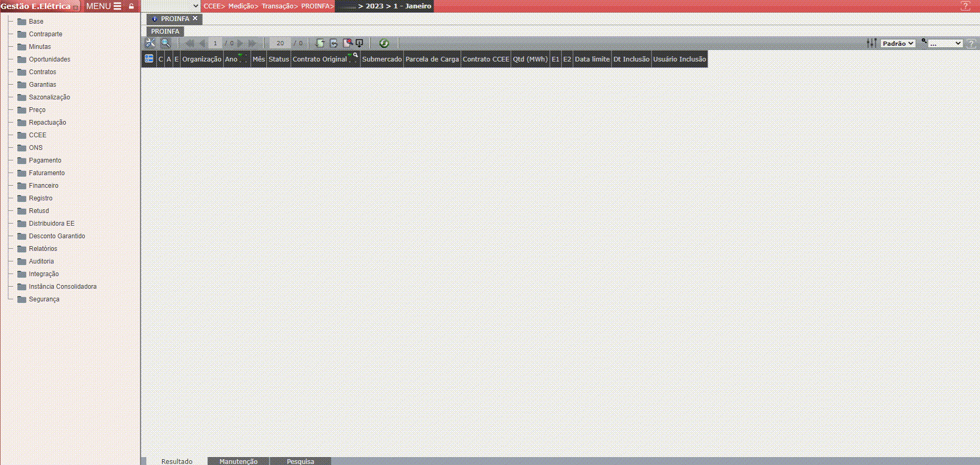Click the sliders settings icon beside Padrão
This screenshot has width=980, height=465.
click(x=872, y=43)
